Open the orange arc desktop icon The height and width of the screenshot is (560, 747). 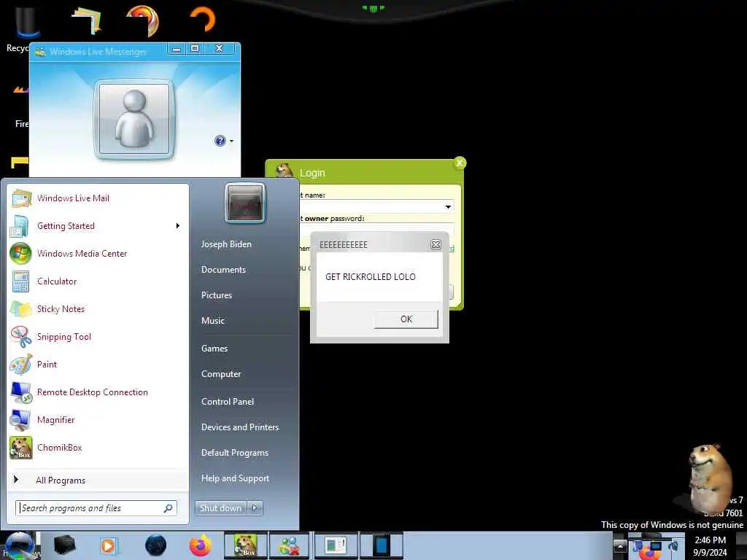[x=203, y=19]
